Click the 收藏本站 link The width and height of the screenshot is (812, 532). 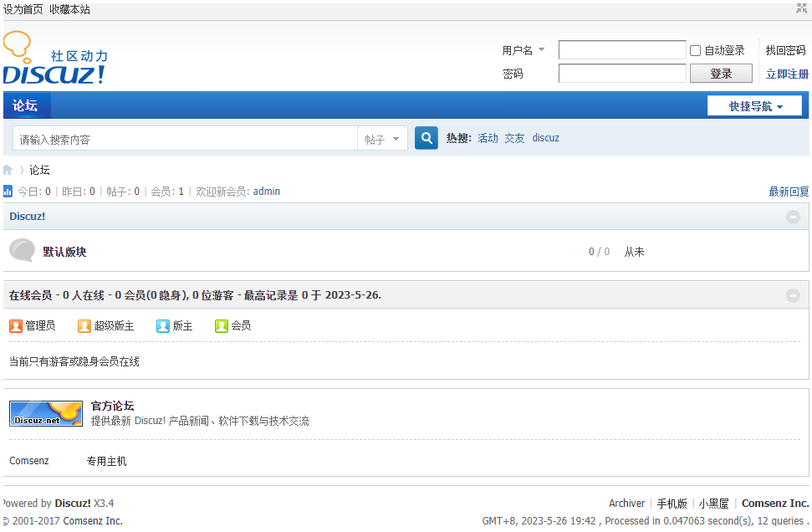coord(70,9)
